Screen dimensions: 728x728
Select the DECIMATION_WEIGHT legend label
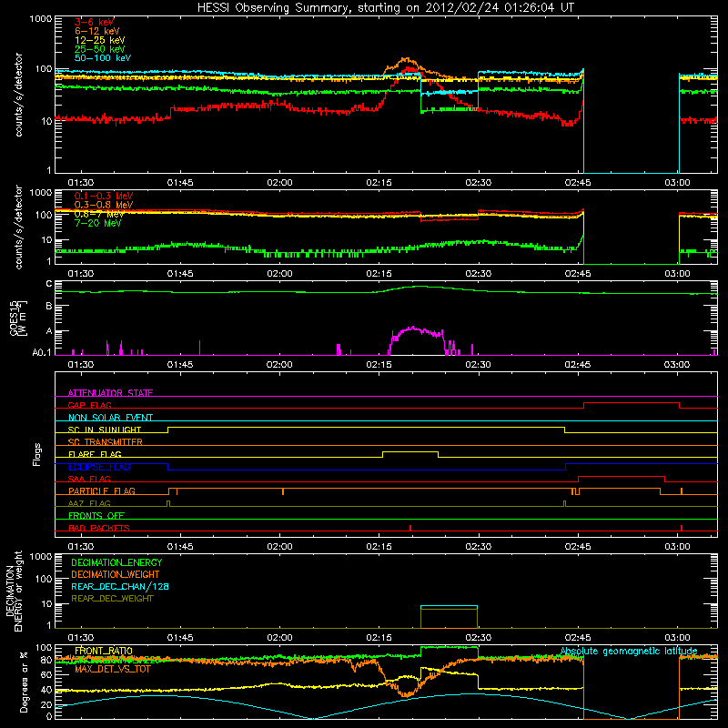(116, 574)
